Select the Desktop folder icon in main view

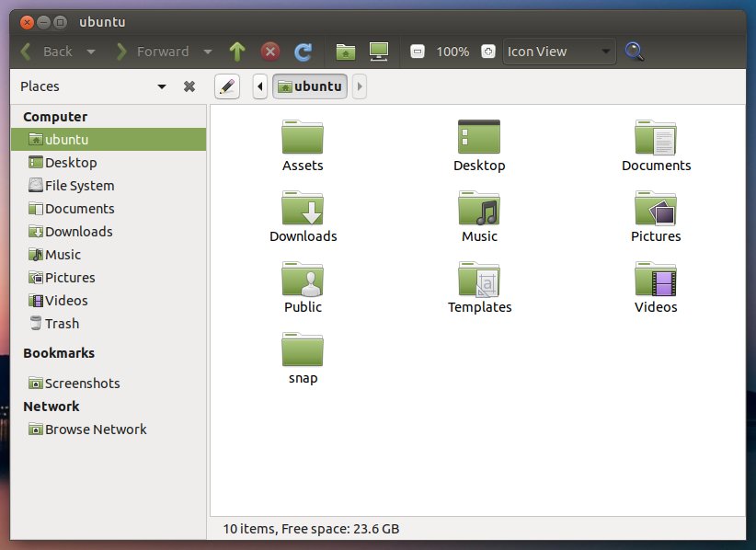coord(479,137)
